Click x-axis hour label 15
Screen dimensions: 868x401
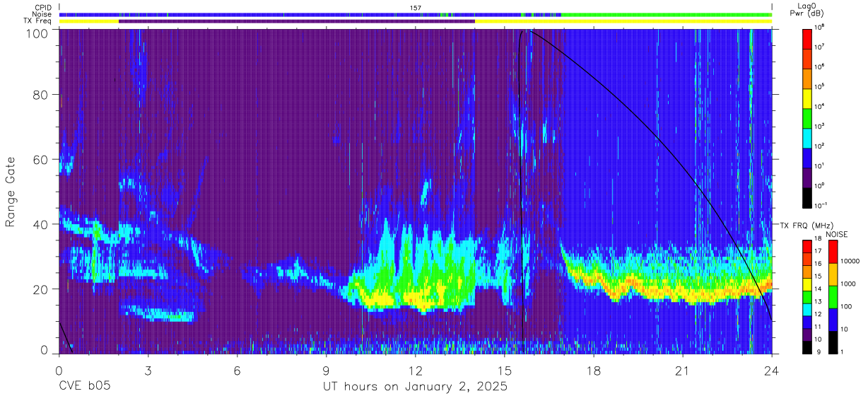504,371
